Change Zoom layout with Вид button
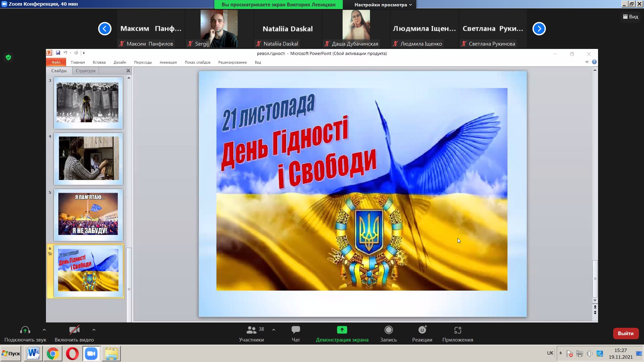The image size is (644, 362). (631, 16)
